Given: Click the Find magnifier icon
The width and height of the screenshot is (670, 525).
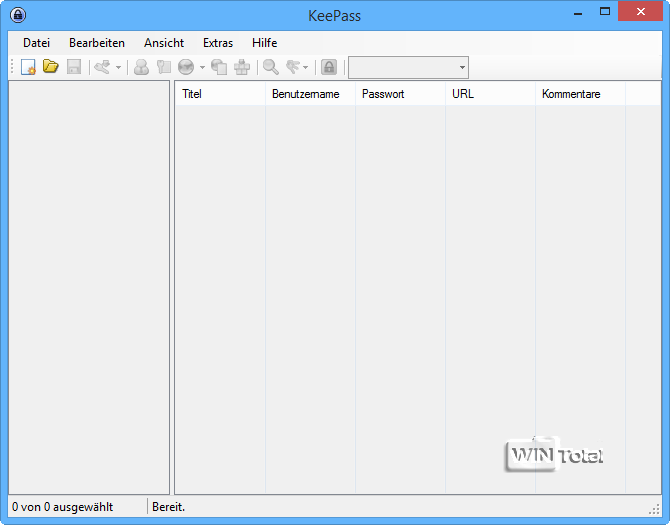Looking at the screenshot, I should [271, 67].
